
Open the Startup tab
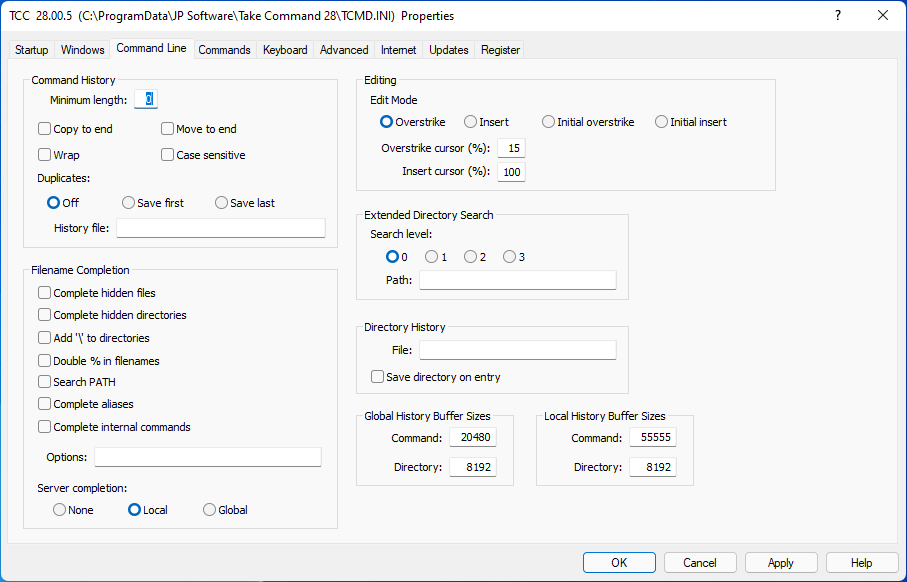point(31,50)
